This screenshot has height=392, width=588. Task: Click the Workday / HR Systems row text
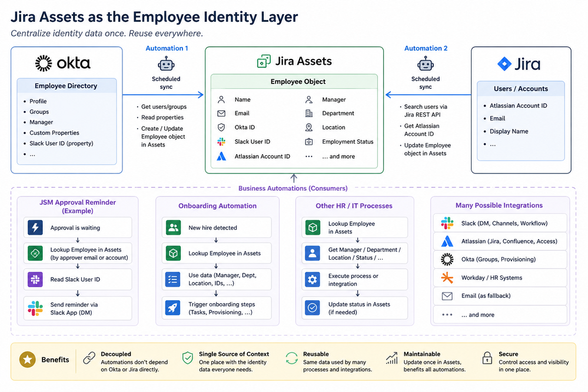tap(491, 278)
